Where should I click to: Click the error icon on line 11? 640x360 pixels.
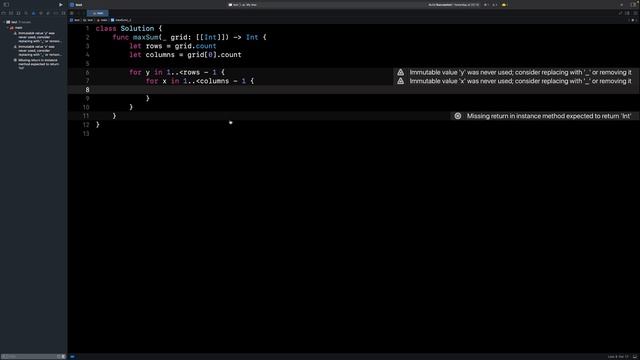(458, 116)
